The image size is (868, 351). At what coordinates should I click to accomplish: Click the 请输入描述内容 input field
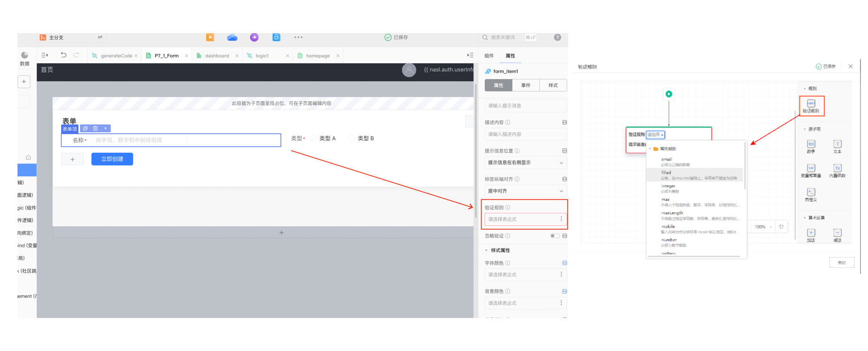(x=526, y=134)
